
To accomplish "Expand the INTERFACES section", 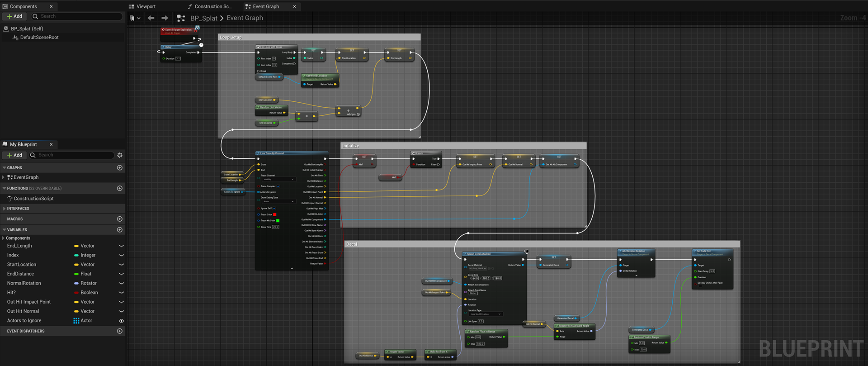I will tap(4, 209).
